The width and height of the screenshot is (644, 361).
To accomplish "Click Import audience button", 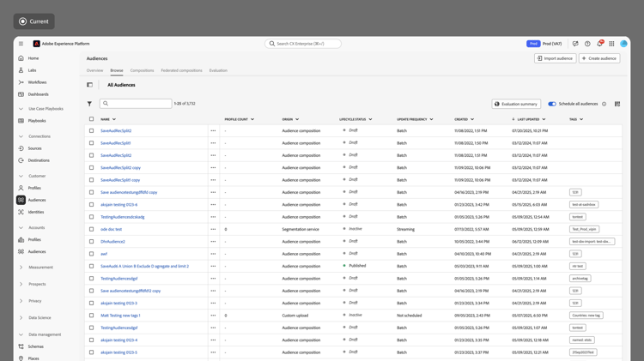I will (x=555, y=58).
